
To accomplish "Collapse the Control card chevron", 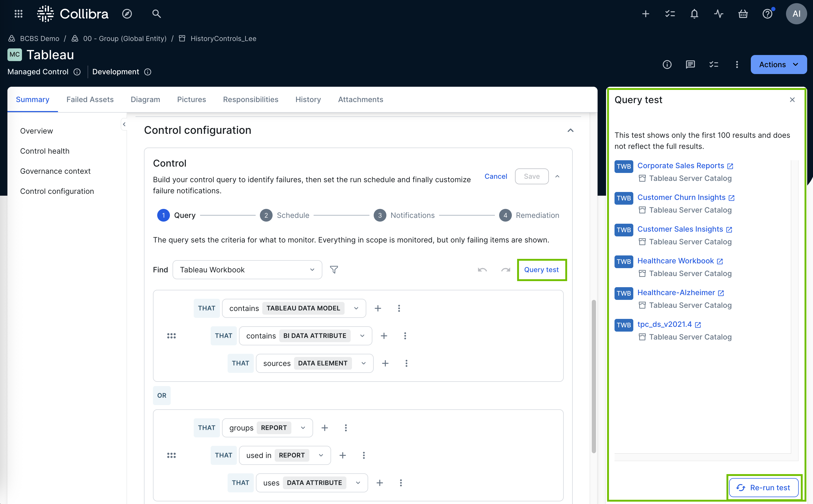I will click(557, 176).
